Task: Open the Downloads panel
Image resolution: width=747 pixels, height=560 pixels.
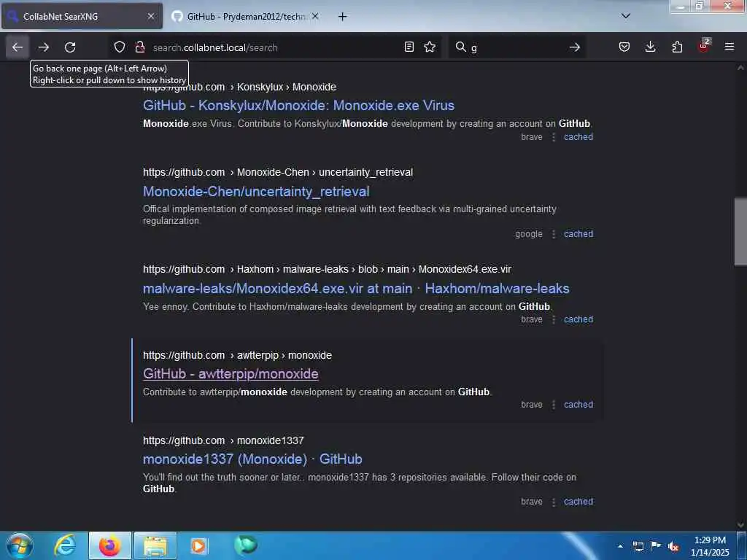Action: (650, 47)
